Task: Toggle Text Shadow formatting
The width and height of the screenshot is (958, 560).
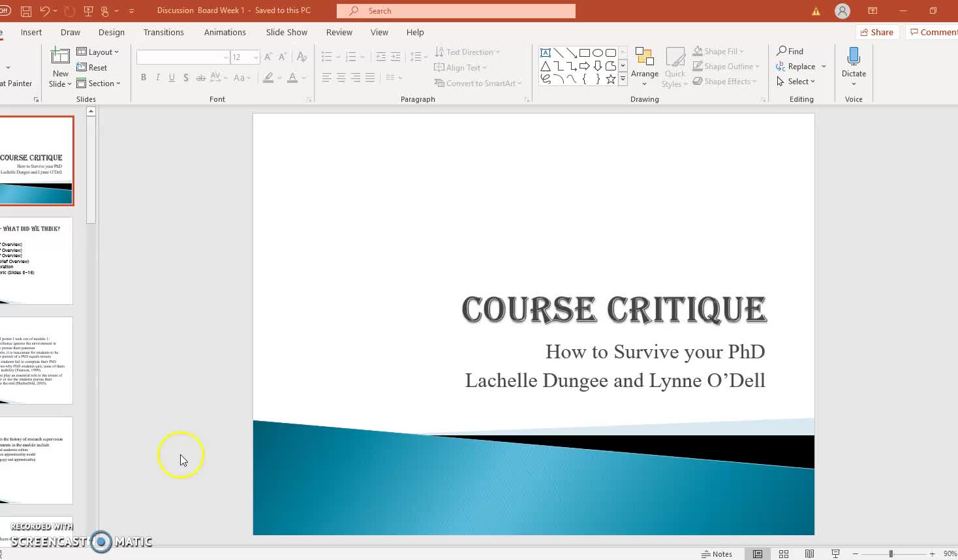Action: click(186, 78)
